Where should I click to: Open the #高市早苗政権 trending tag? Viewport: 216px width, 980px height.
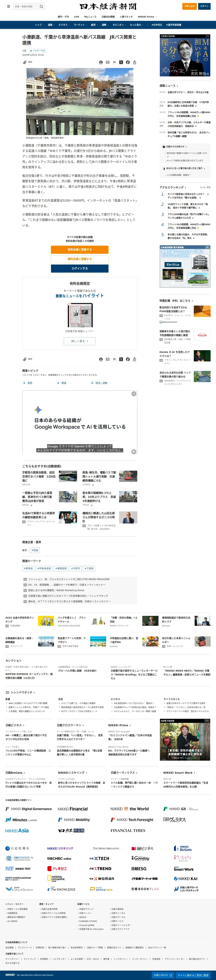click(x=173, y=25)
